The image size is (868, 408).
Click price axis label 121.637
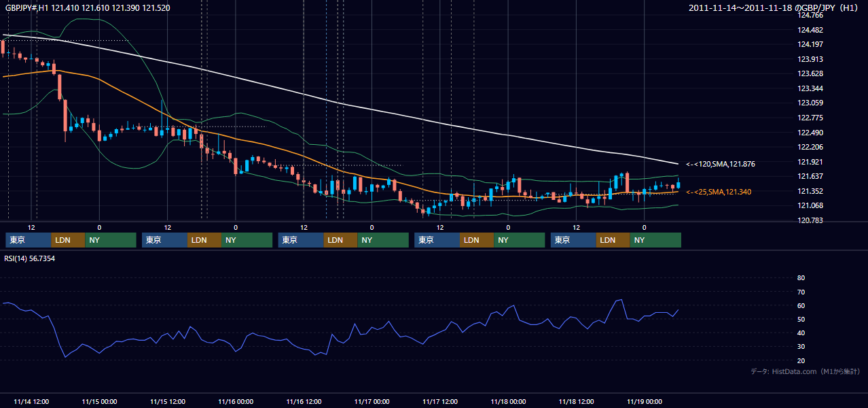(x=810, y=177)
